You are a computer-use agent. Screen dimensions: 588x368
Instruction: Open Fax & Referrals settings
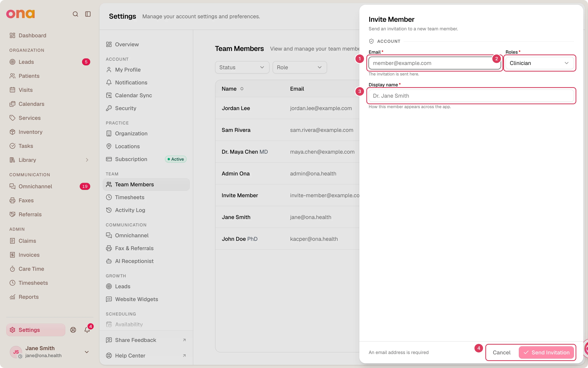pos(146,248)
